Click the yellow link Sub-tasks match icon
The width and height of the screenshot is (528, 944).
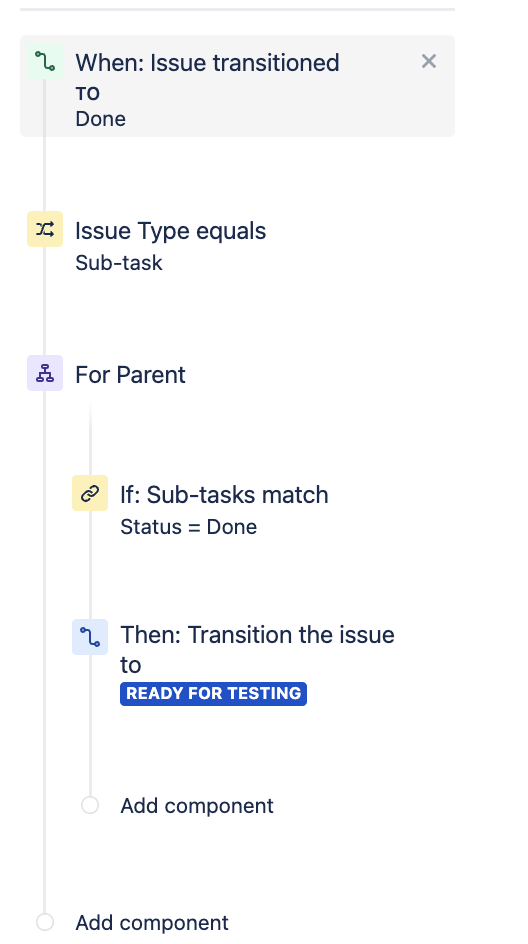90,493
